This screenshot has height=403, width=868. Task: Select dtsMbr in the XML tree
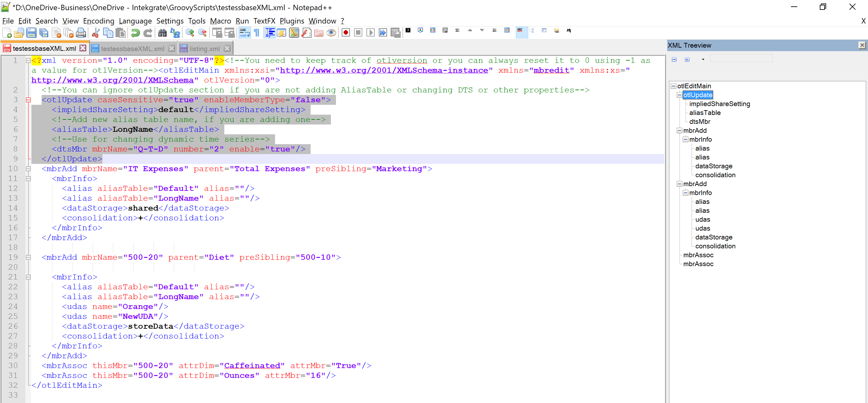(x=700, y=122)
